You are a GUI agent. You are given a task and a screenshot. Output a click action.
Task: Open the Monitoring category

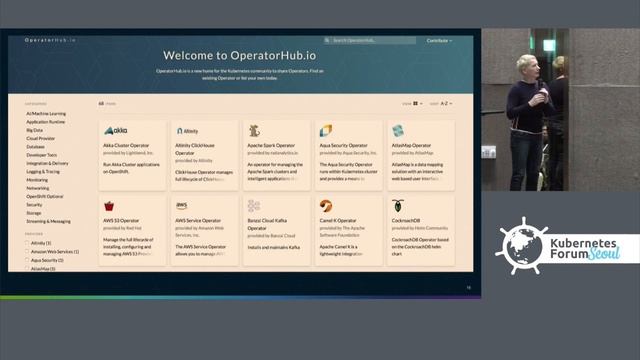tap(37, 180)
